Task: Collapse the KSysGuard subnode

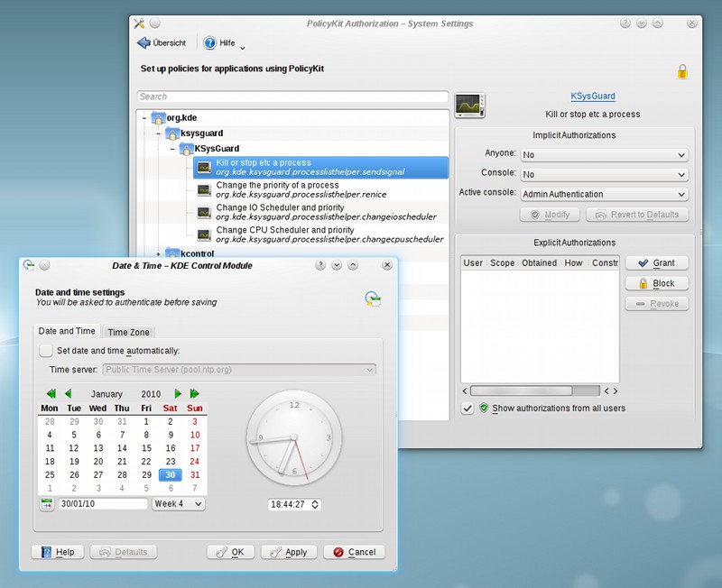Action: [x=172, y=149]
